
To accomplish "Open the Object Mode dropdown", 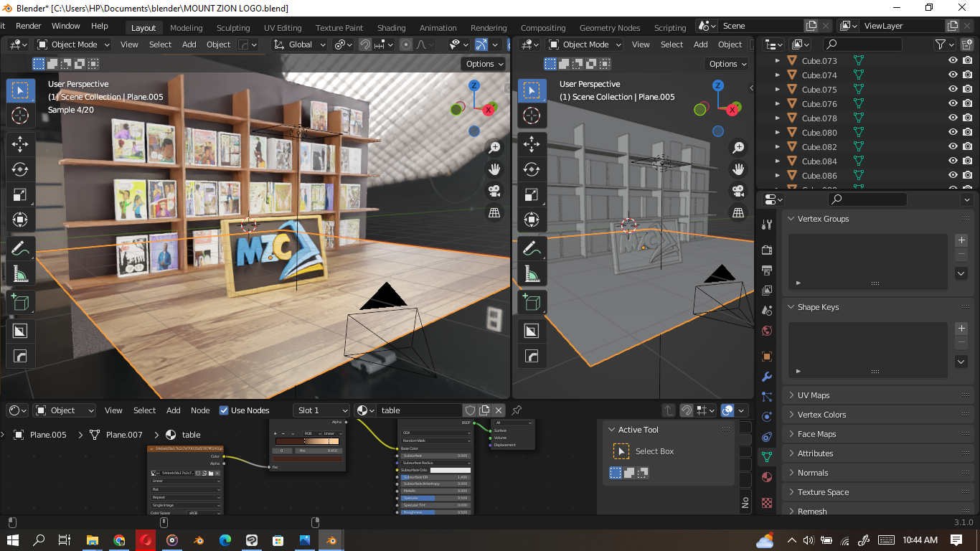I will 72,44.
